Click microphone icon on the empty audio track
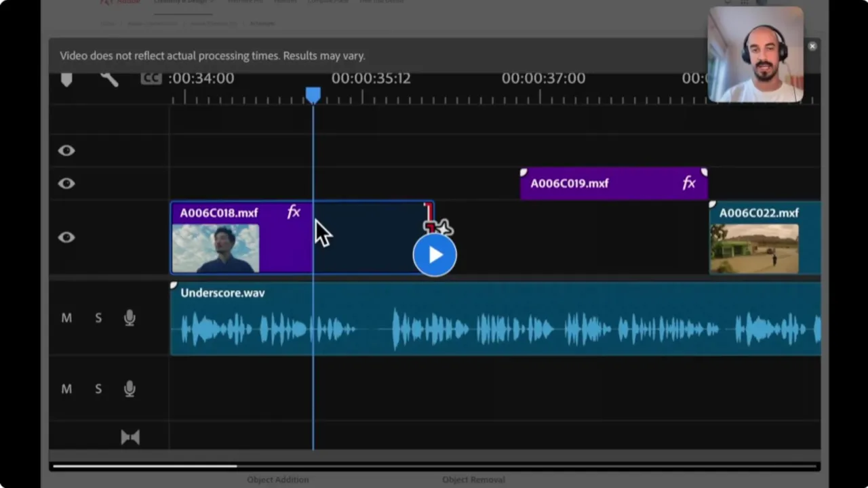This screenshot has width=868, height=488. click(x=130, y=389)
